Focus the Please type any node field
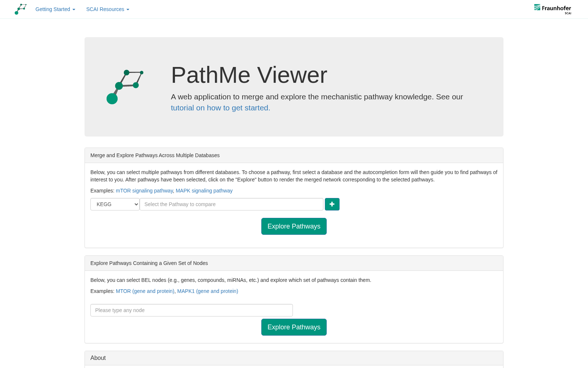 (191, 310)
